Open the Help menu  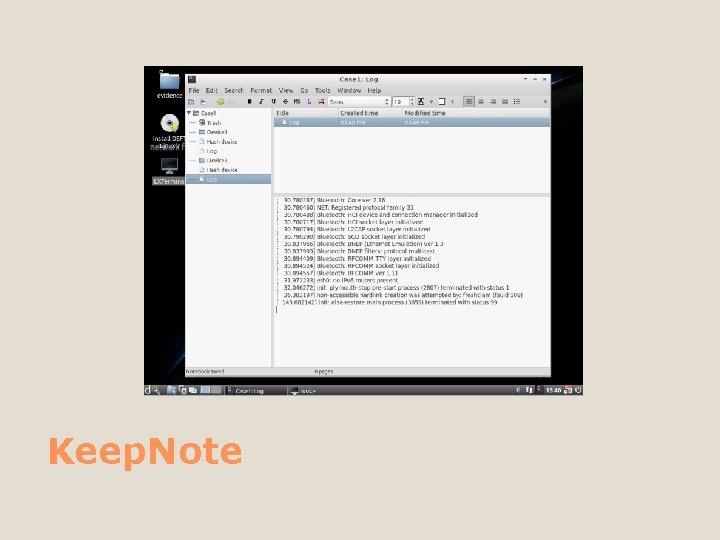374,90
